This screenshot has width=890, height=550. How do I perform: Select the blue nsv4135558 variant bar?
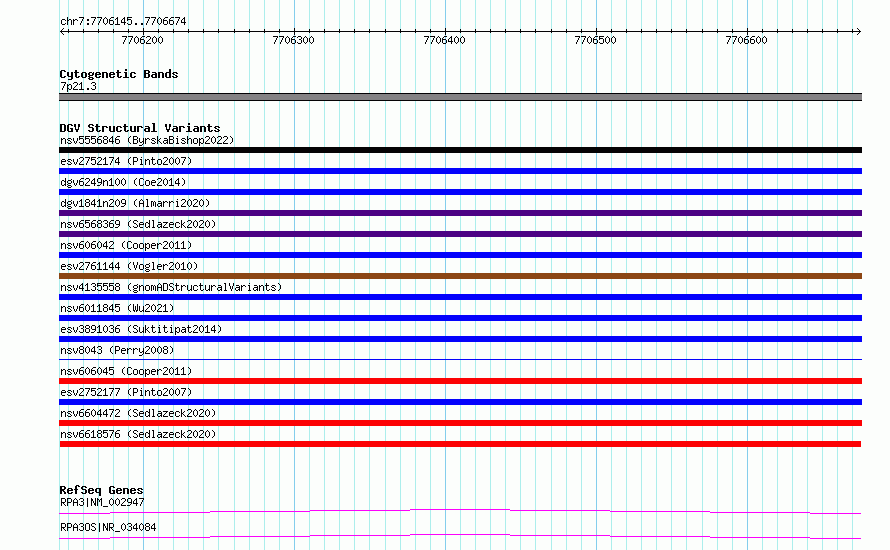click(x=460, y=297)
